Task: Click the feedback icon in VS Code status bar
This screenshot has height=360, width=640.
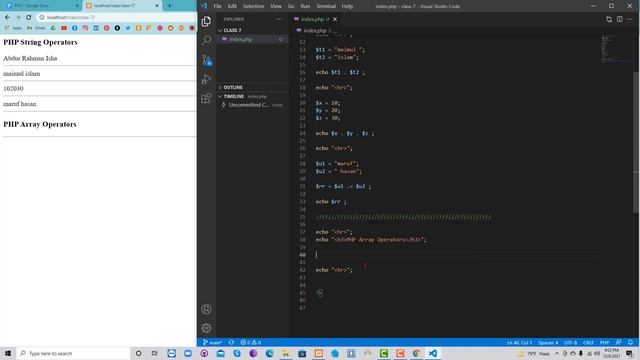Action: [x=619, y=342]
